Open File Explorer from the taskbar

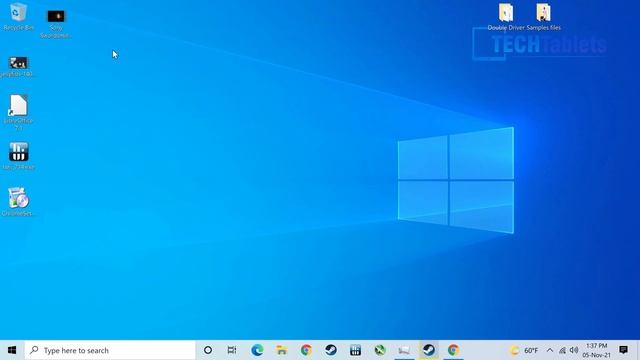coord(282,350)
